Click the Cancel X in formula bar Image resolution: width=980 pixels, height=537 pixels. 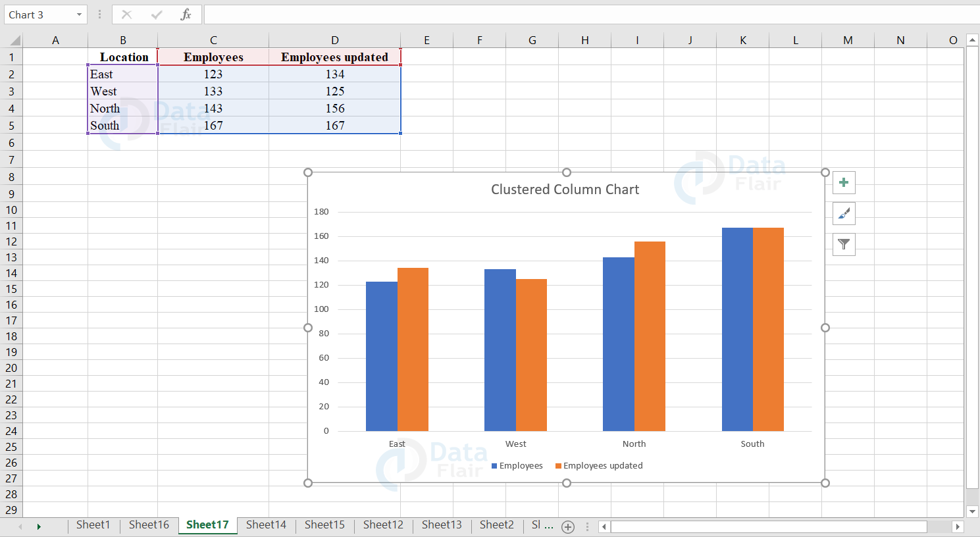[x=126, y=14]
